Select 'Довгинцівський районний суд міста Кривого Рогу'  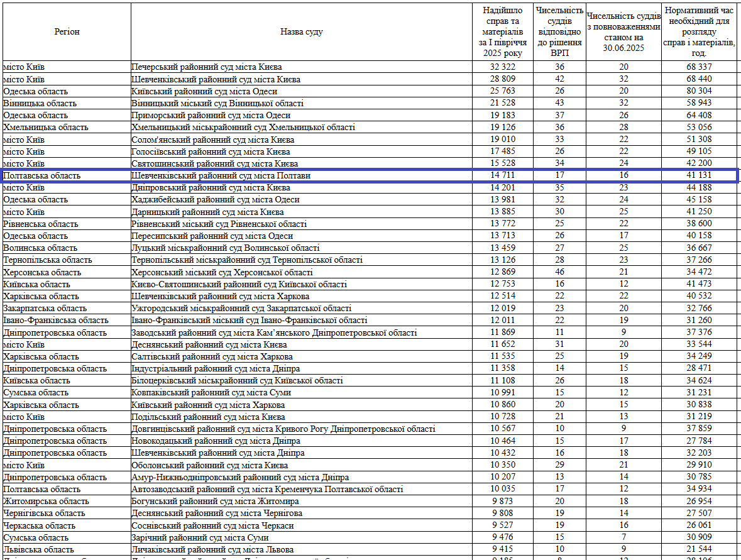pyautogui.click(x=283, y=429)
